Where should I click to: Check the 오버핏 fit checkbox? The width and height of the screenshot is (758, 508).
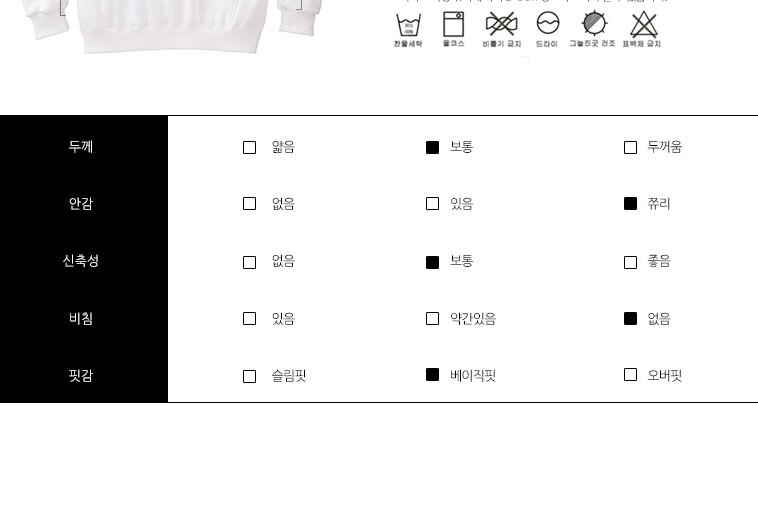click(x=630, y=375)
